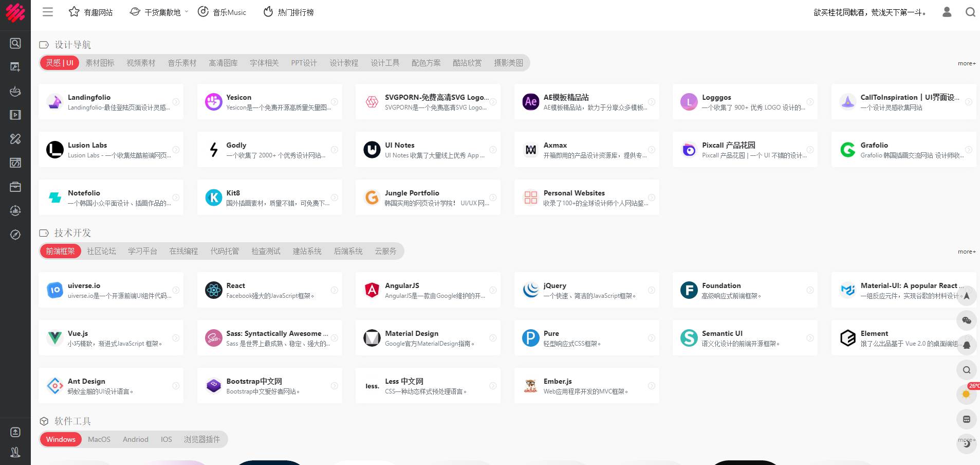Click the sidebar search icon
Screen dimensions: 980x465
(15, 43)
